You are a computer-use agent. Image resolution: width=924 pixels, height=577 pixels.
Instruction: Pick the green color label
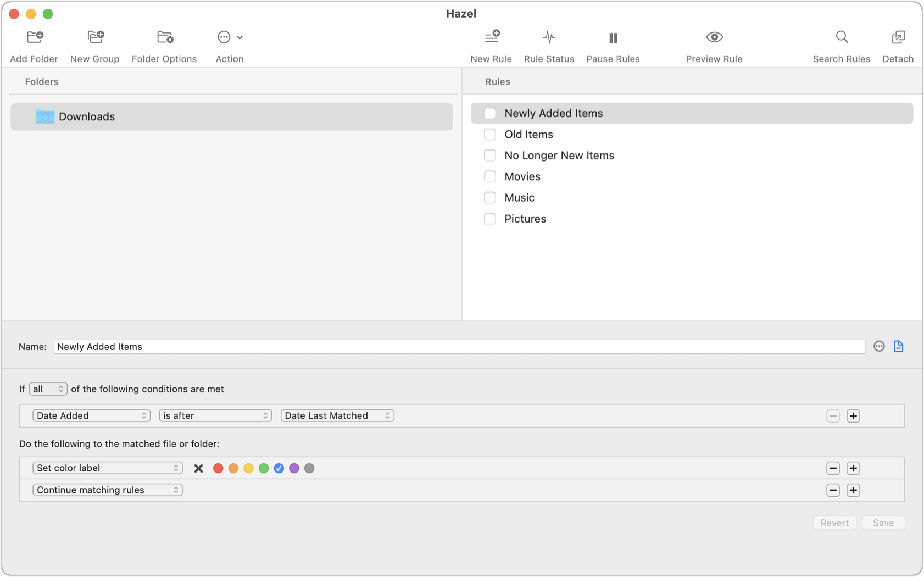click(x=264, y=468)
